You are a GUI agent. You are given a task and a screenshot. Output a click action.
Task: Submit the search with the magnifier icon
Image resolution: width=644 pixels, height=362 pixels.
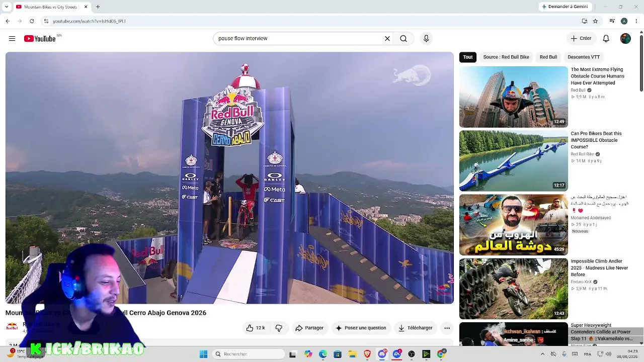[404, 39]
